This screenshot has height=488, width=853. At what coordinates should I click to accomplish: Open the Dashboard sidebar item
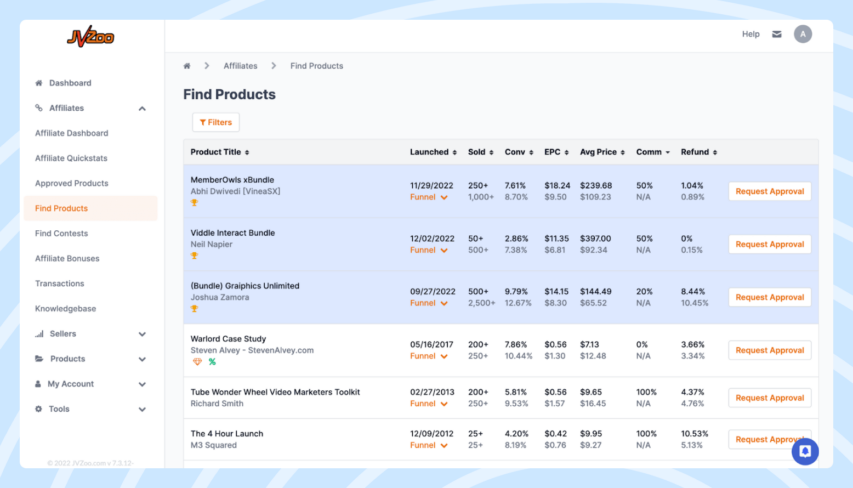(x=69, y=83)
